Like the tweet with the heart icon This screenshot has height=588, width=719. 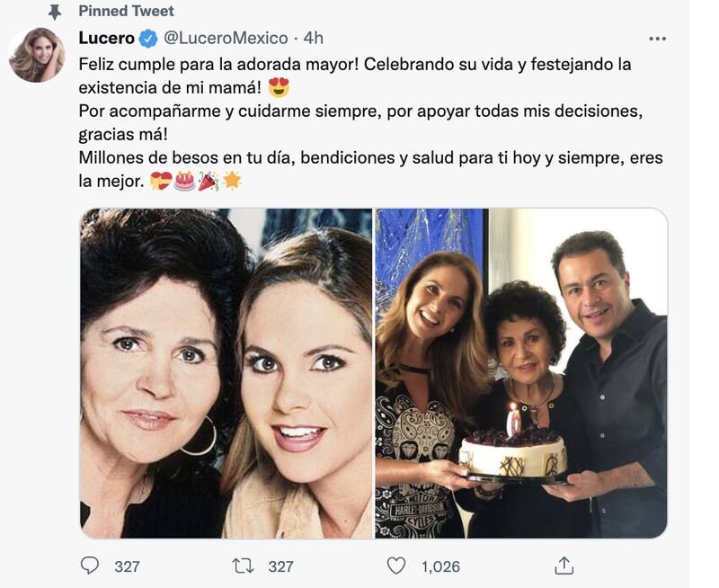tap(395, 566)
